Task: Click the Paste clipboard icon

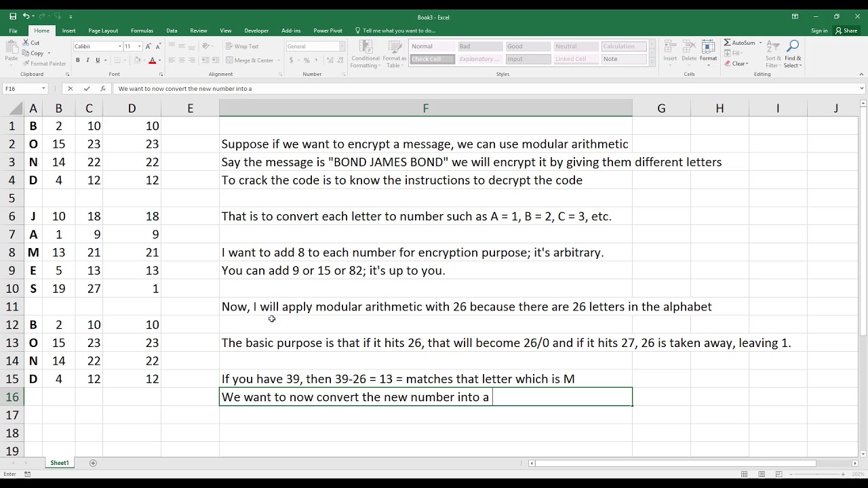Action: tap(12, 47)
